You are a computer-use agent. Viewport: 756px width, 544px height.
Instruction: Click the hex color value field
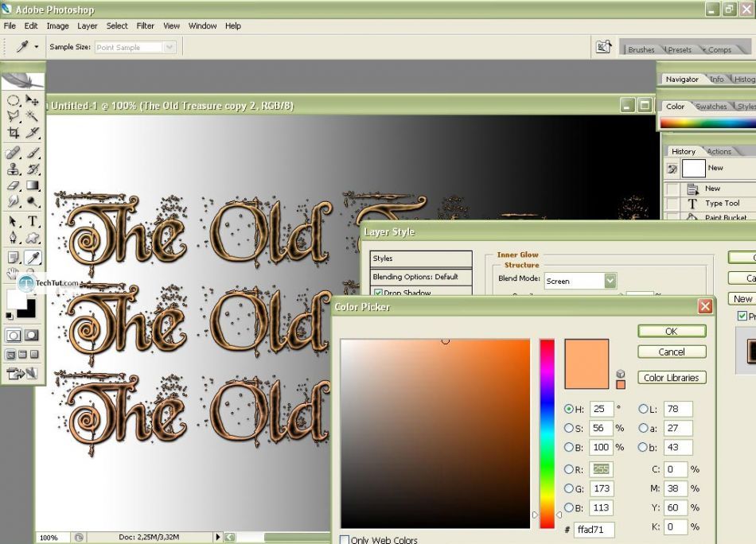click(x=594, y=529)
